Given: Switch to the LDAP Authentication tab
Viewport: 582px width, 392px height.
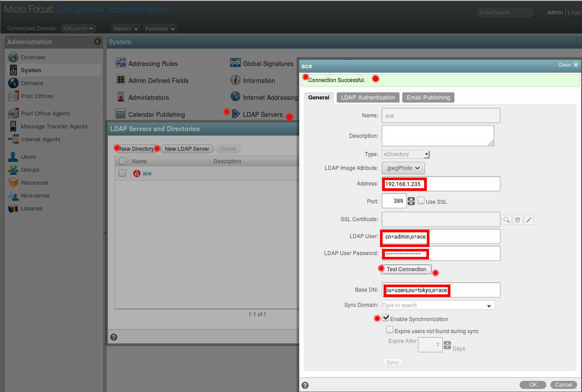Looking at the screenshot, I should pos(368,98).
